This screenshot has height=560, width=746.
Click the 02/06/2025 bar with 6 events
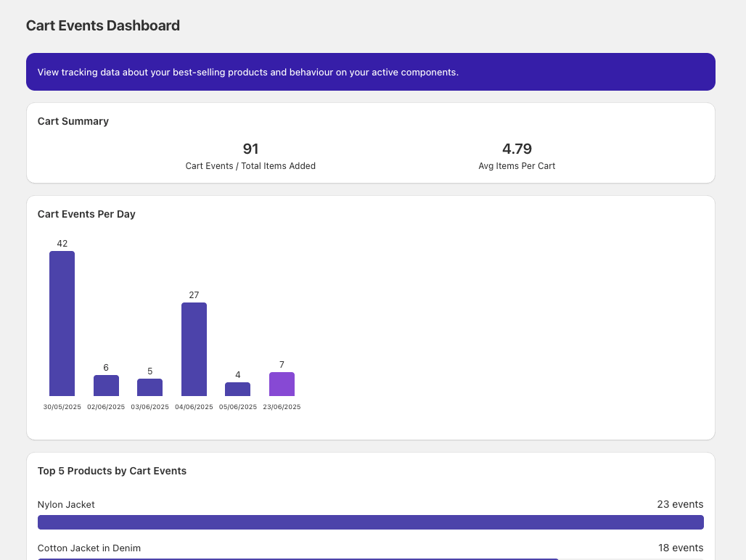point(106,385)
